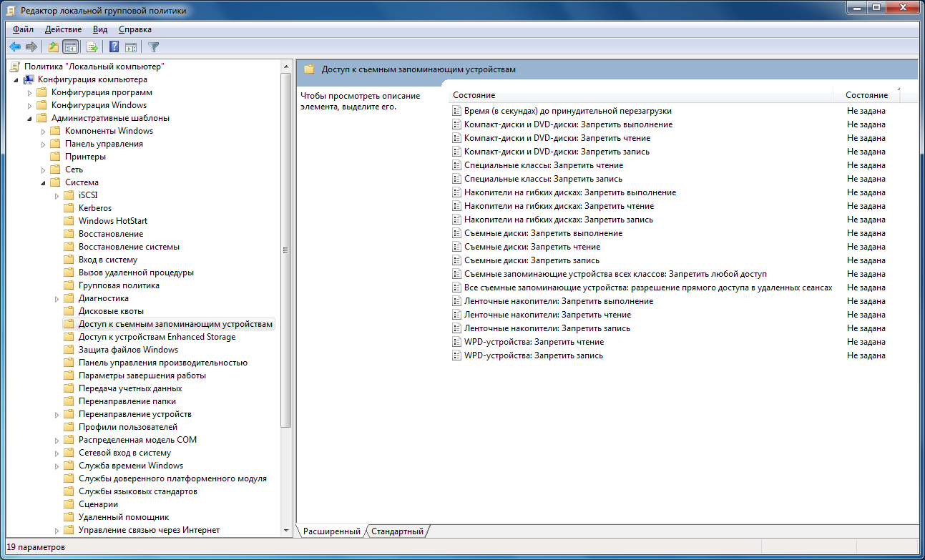Switch to the Расширенный tab
The width and height of the screenshot is (925, 560).
coord(332,531)
